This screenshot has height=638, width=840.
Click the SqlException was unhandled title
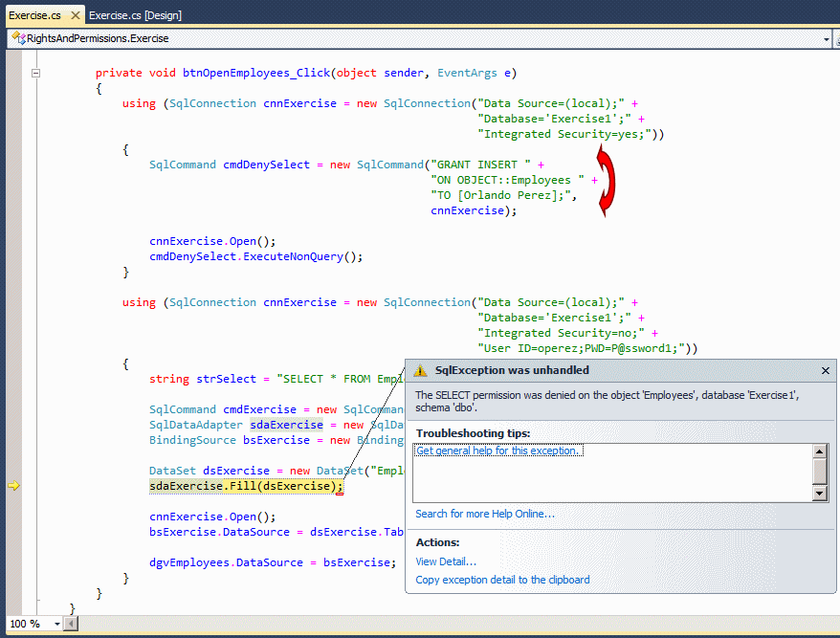coord(512,370)
